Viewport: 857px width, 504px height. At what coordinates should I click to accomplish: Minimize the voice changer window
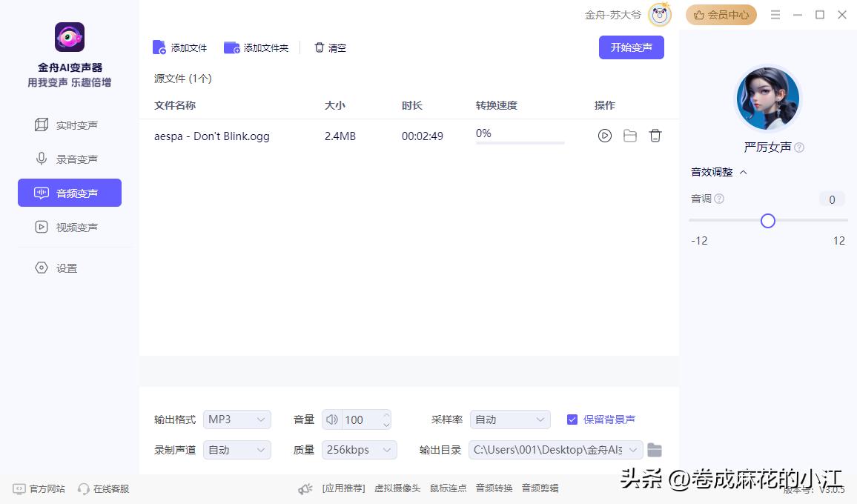coord(798,15)
